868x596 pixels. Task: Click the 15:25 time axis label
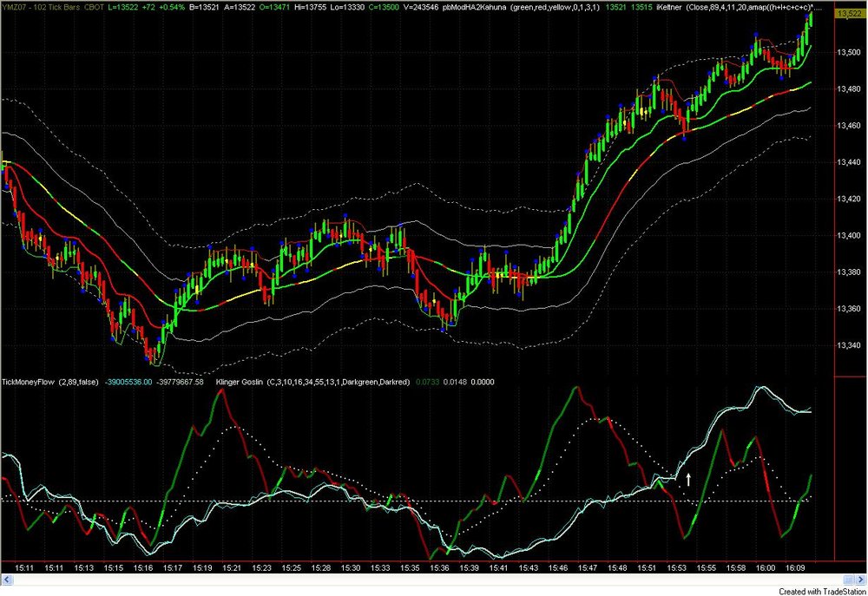click(291, 567)
